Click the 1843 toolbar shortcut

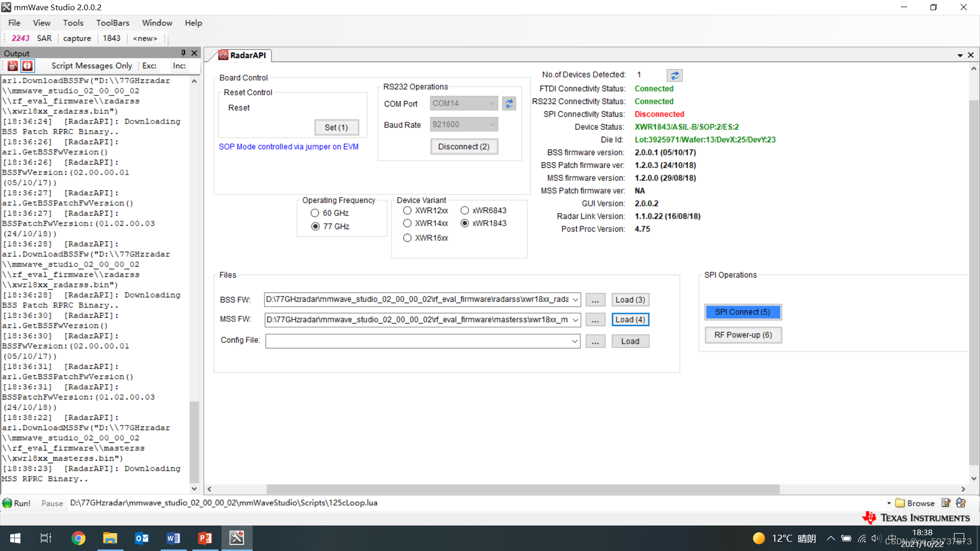(x=112, y=38)
